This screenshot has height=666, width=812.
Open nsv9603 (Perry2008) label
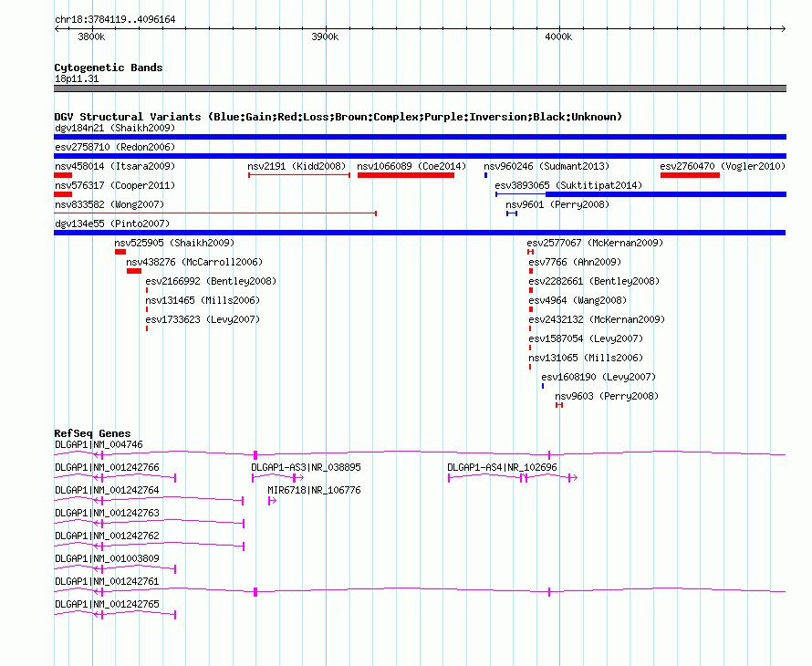tap(607, 396)
